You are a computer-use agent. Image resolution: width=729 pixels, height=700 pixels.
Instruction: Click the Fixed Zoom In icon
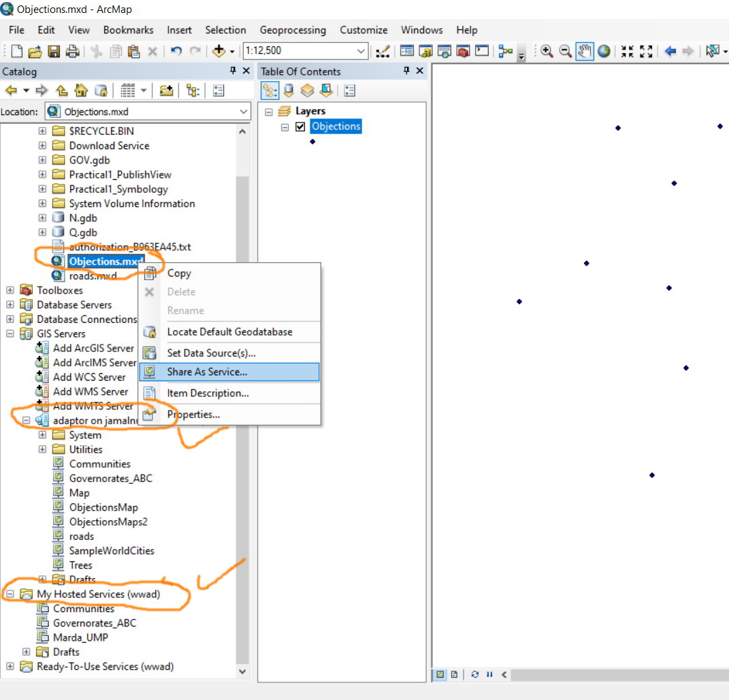[627, 51]
